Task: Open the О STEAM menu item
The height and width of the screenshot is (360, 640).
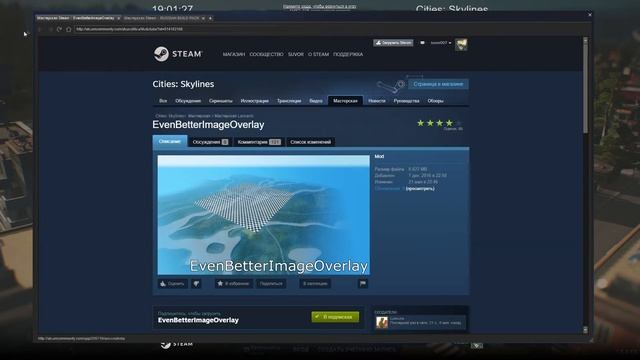Action: click(318, 54)
